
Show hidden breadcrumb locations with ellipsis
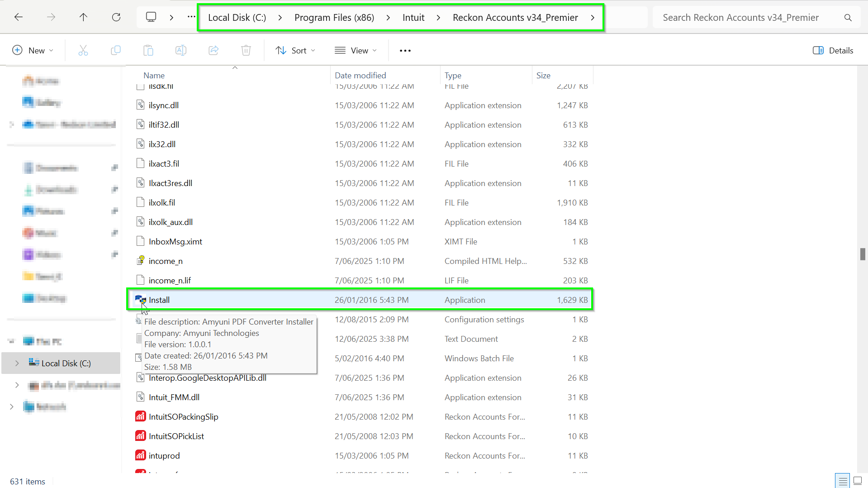tap(192, 17)
